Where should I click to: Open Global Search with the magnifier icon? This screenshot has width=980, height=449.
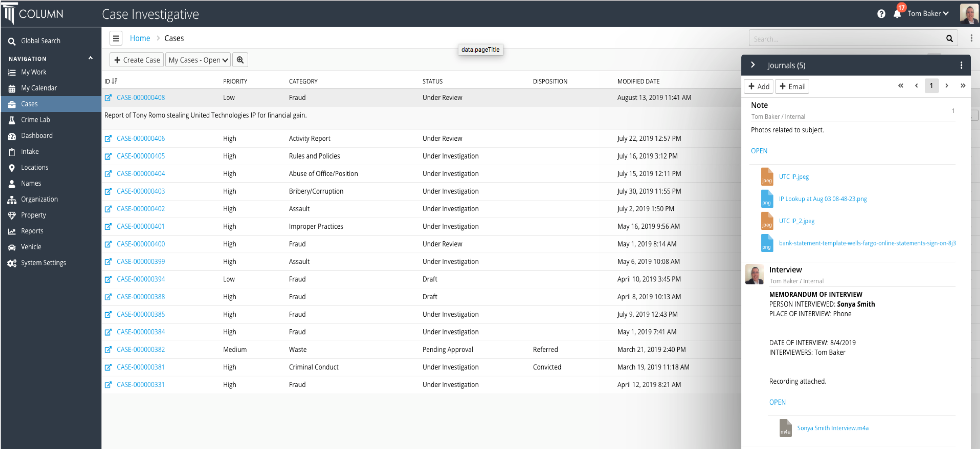click(x=12, y=41)
